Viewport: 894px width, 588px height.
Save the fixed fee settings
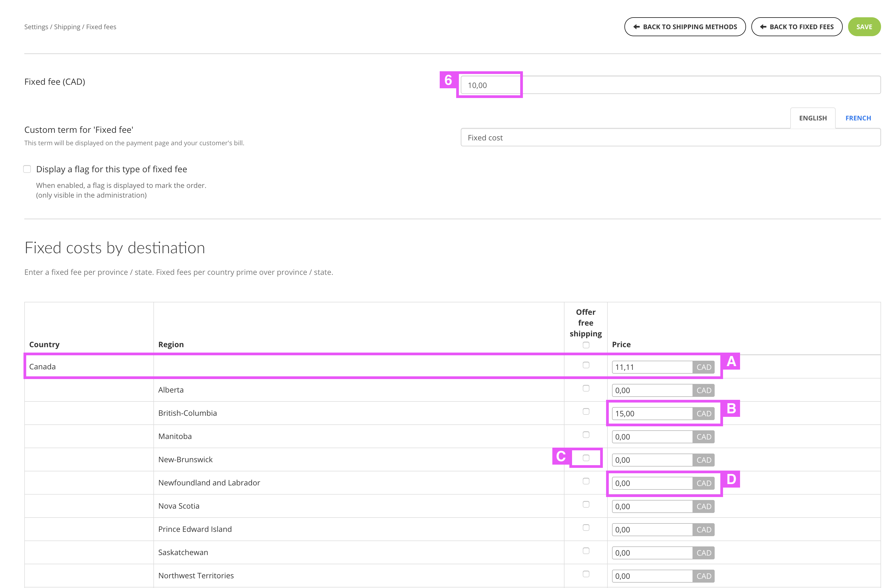coord(864,27)
